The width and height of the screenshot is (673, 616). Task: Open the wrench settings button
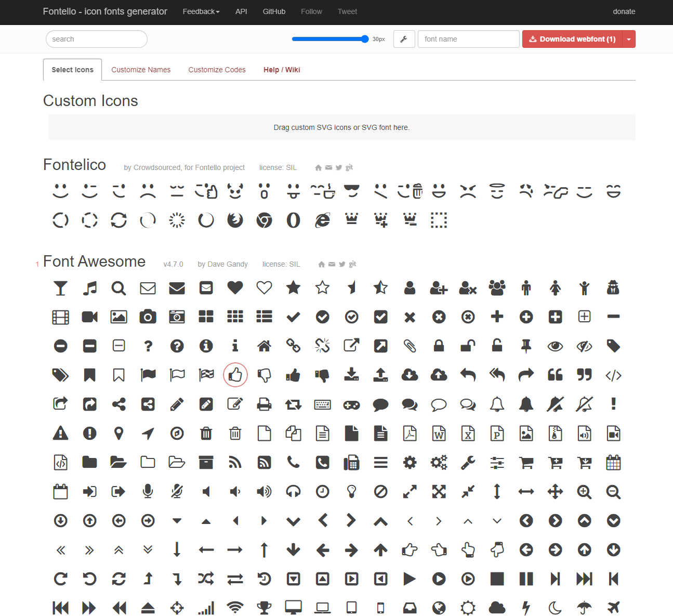pos(404,39)
